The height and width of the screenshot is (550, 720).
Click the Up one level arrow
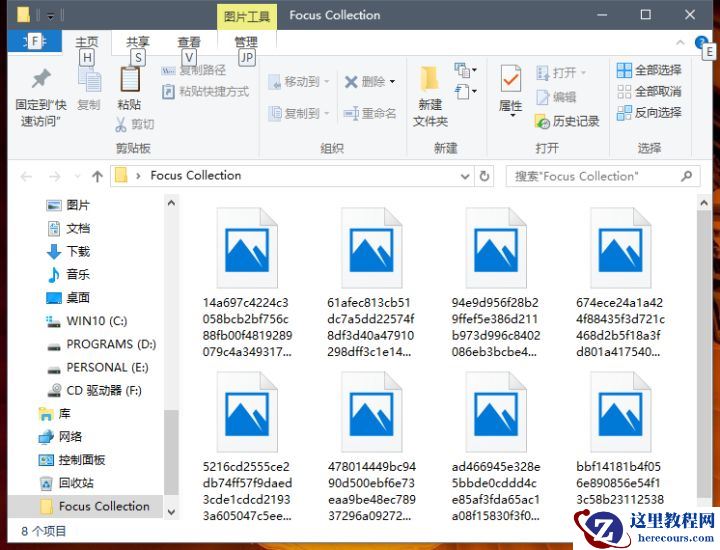97,176
